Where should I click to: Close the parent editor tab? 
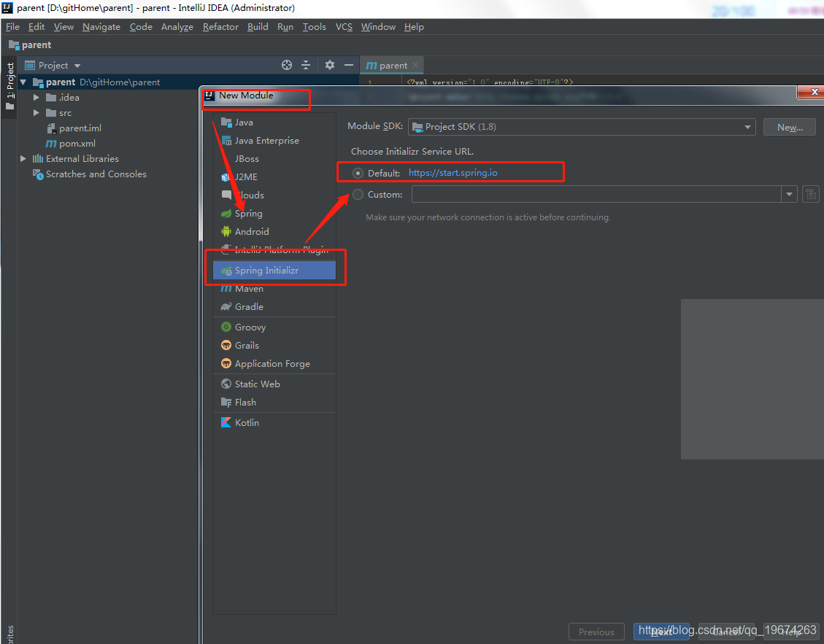pos(415,65)
